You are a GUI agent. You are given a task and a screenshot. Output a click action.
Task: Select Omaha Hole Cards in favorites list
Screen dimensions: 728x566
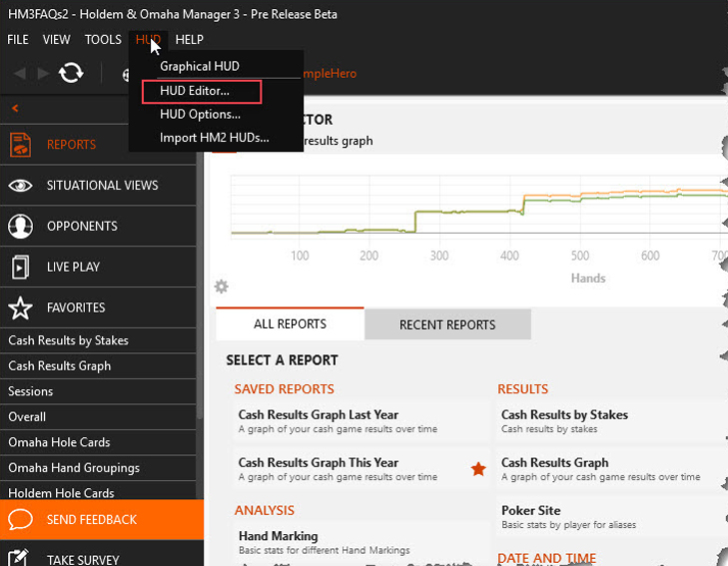(x=59, y=442)
